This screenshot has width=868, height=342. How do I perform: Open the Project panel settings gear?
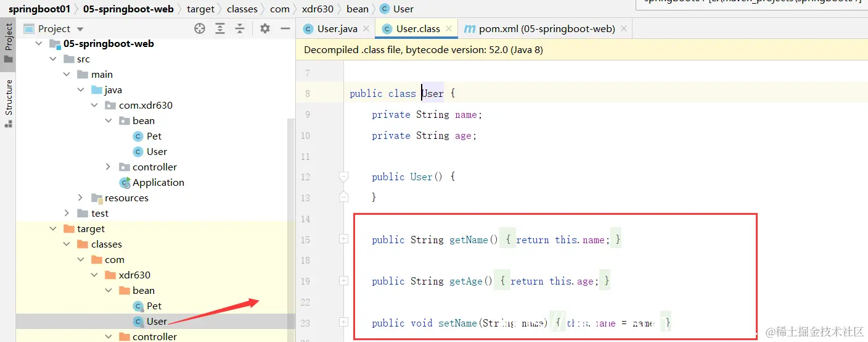coord(265,28)
